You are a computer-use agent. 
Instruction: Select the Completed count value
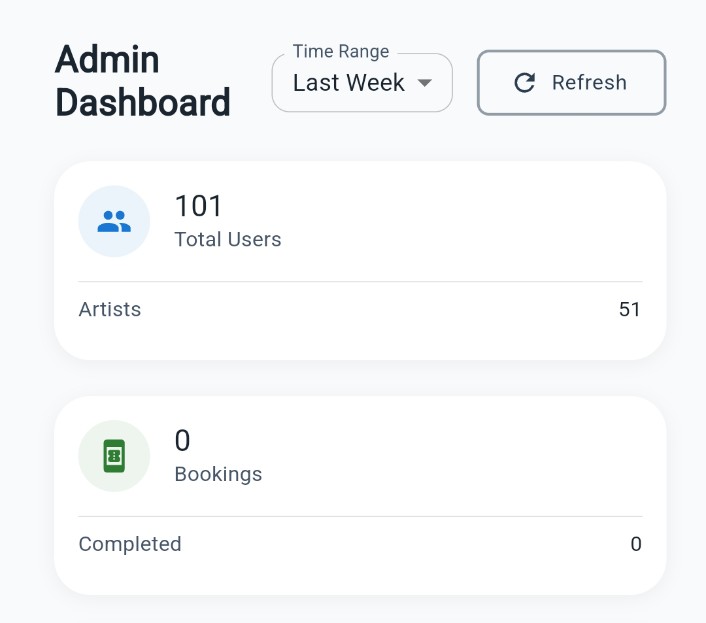pyautogui.click(x=635, y=545)
